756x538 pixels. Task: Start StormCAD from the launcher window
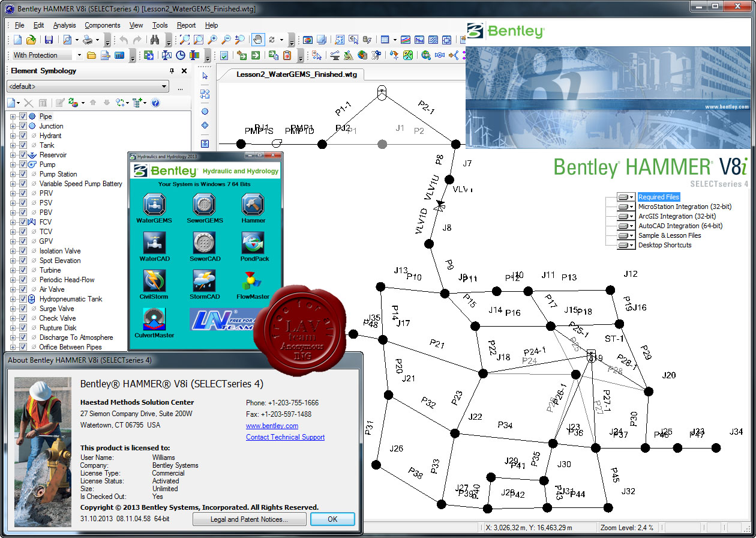[x=205, y=281]
